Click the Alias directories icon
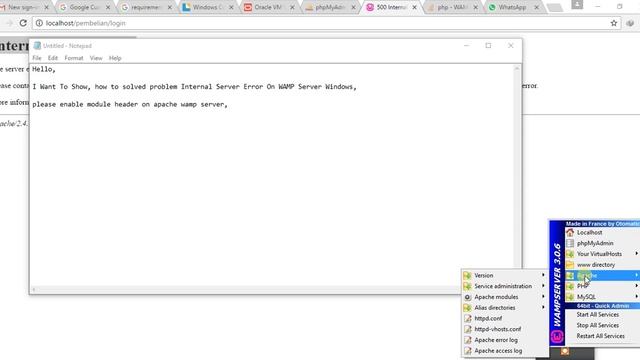640x360 pixels. (x=468, y=308)
